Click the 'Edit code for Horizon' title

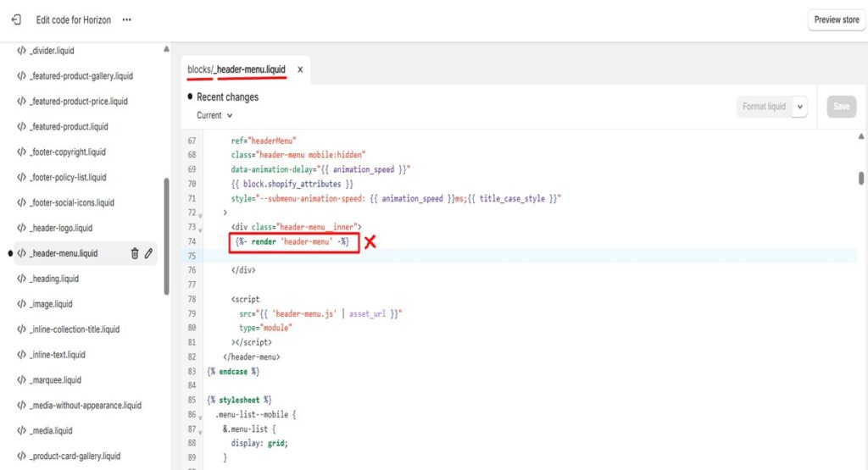(74, 20)
